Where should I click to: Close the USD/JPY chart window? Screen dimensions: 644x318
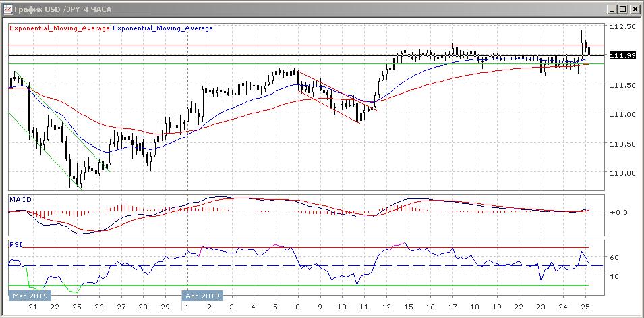click(635, 9)
